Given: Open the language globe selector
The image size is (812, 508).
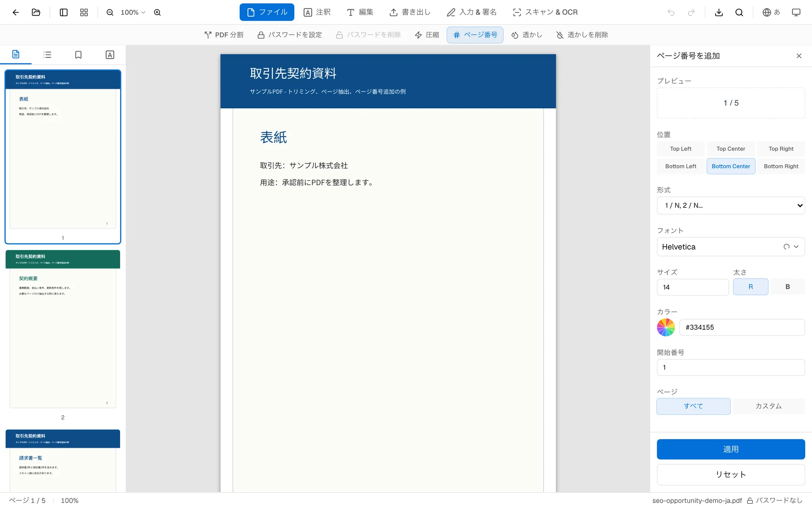Looking at the screenshot, I should click(771, 12).
